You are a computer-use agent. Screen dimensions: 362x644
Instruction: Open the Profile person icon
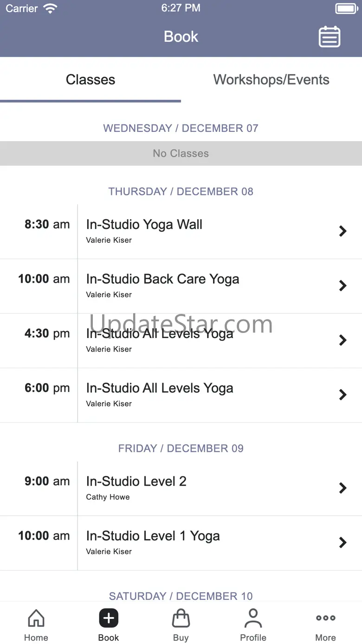[253, 618]
